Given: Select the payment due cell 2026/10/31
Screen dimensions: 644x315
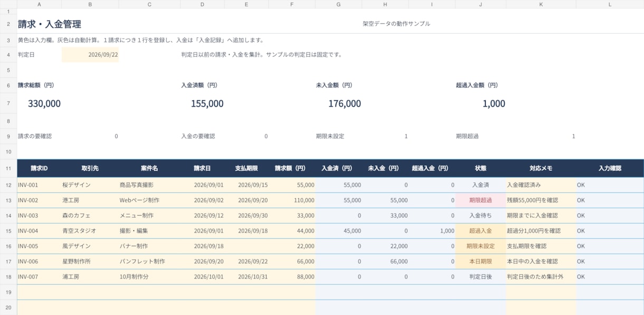Looking at the screenshot, I should pyautogui.click(x=247, y=276).
